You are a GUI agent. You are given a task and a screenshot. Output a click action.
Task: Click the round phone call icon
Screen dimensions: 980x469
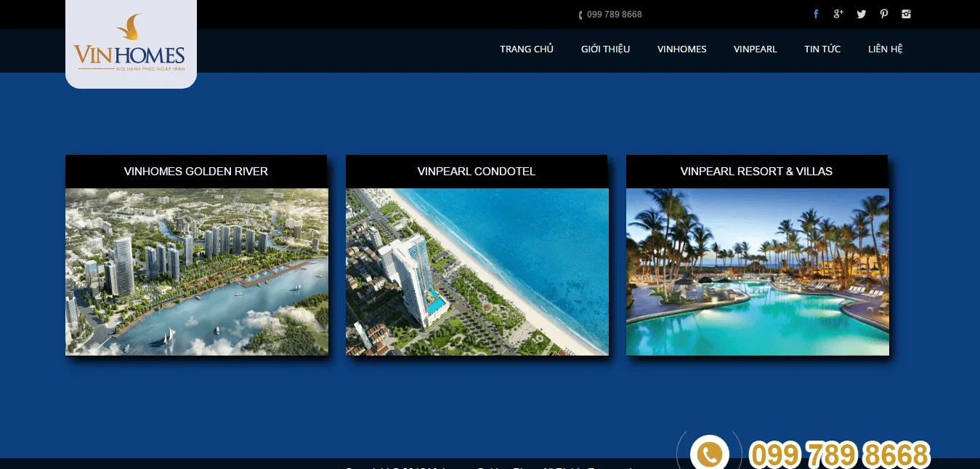click(709, 453)
